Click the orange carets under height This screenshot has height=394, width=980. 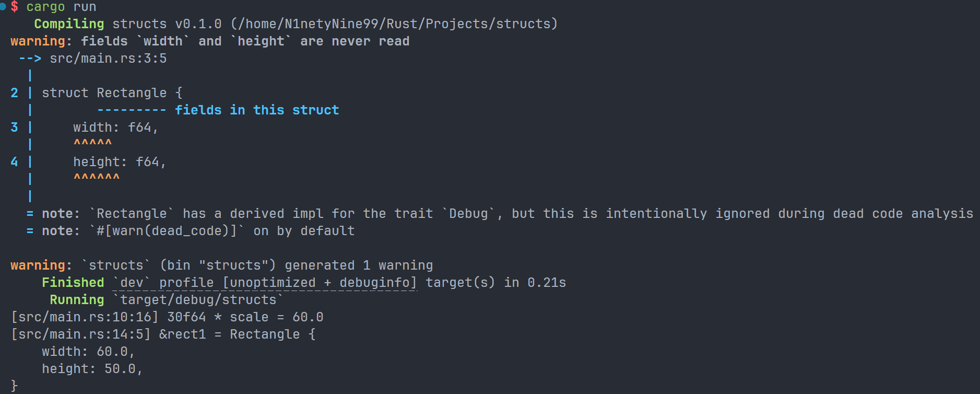click(97, 178)
